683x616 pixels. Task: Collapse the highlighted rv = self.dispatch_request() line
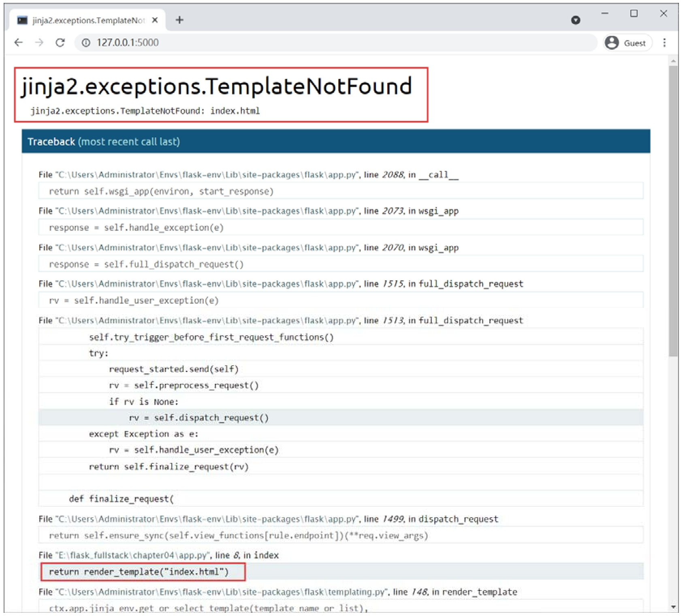tap(341, 418)
